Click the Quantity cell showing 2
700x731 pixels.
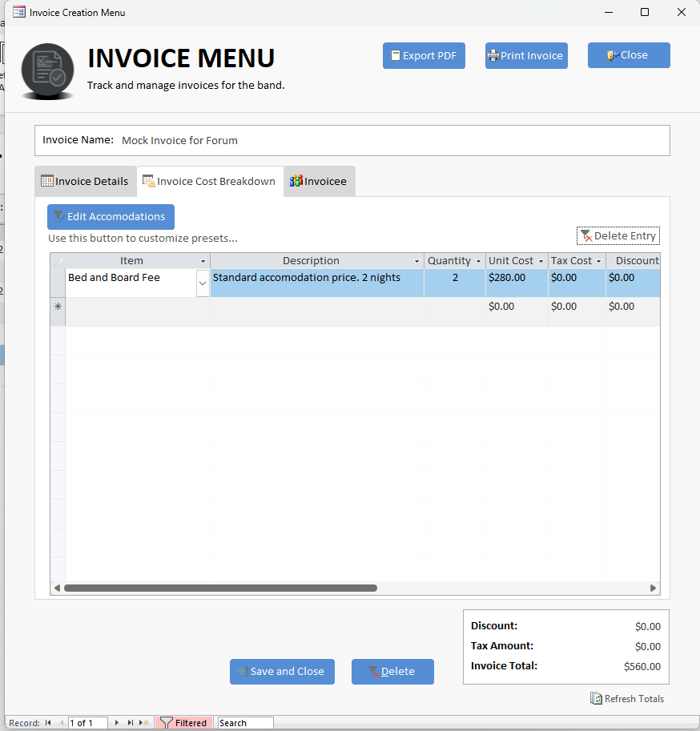pos(455,283)
